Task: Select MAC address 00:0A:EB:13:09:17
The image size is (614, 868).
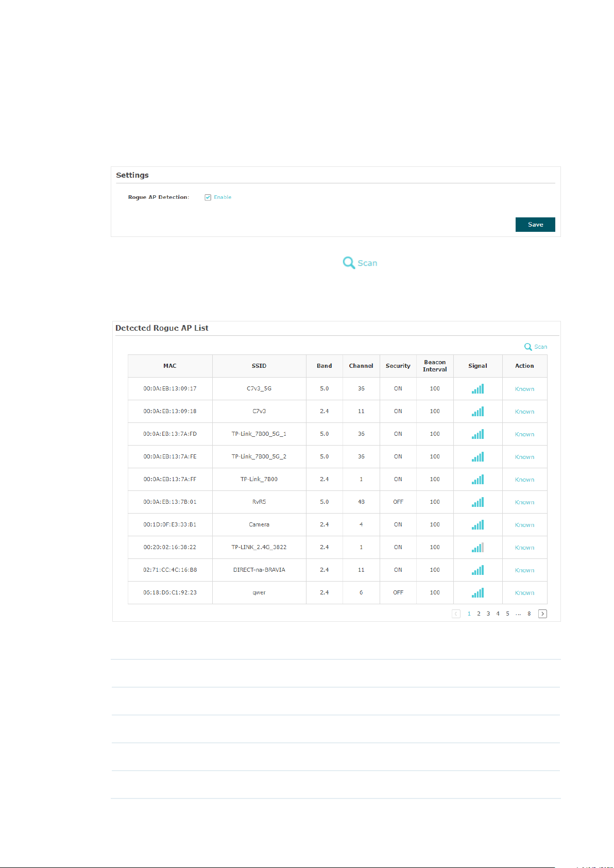Action: [x=170, y=388]
